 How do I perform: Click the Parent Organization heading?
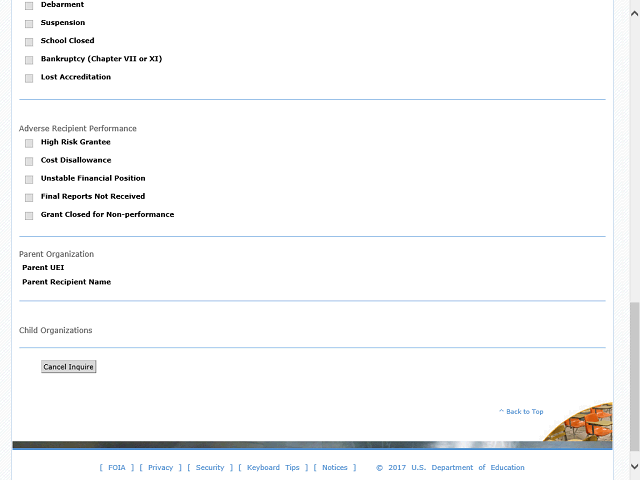[x=56, y=254]
